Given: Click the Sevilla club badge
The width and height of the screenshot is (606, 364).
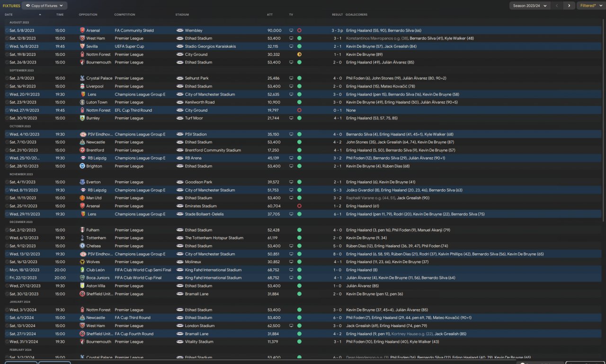Looking at the screenshot, I should click(x=83, y=46).
